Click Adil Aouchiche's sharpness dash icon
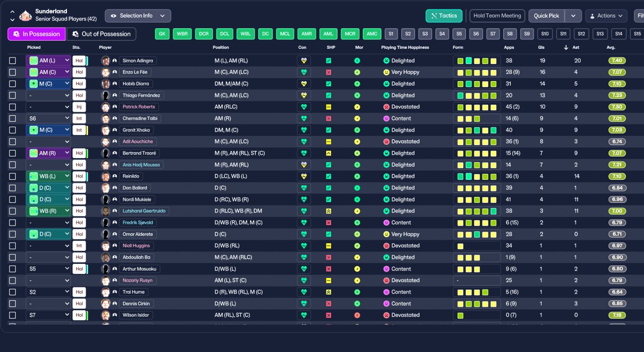The height and width of the screenshot is (352, 644). pyautogui.click(x=329, y=142)
